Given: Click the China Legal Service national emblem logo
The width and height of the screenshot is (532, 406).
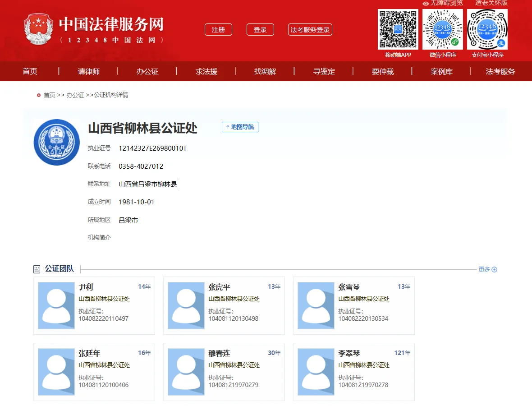Looking at the screenshot, I should click(38, 29).
